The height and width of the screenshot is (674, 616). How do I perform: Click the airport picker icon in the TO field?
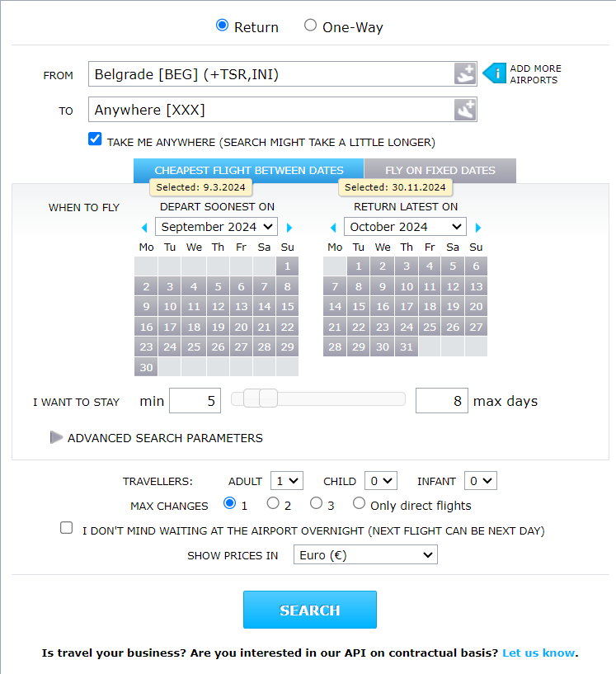465,109
